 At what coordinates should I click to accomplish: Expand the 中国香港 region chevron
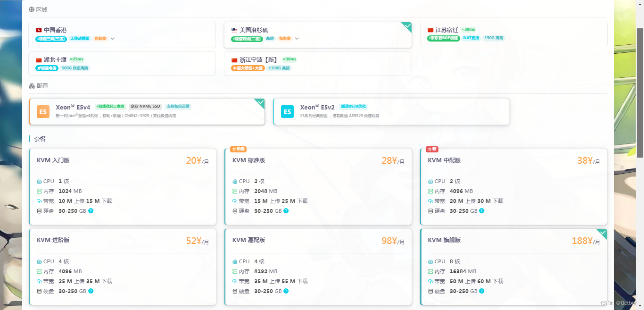point(113,39)
